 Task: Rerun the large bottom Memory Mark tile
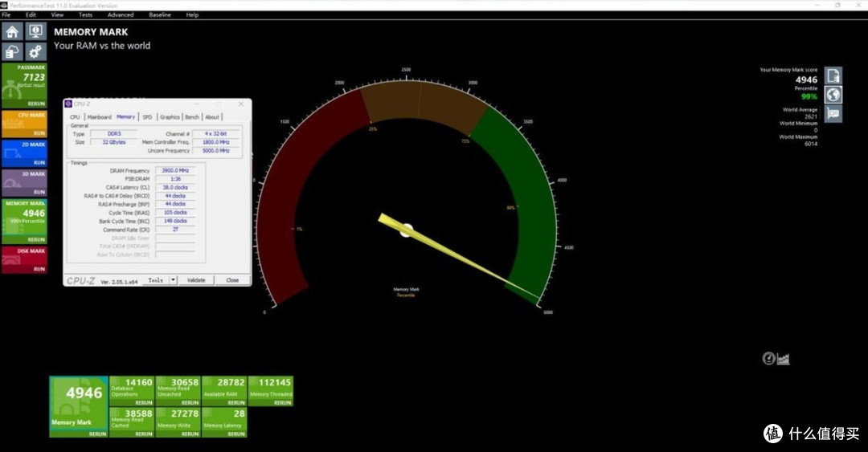[x=97, y=434]
